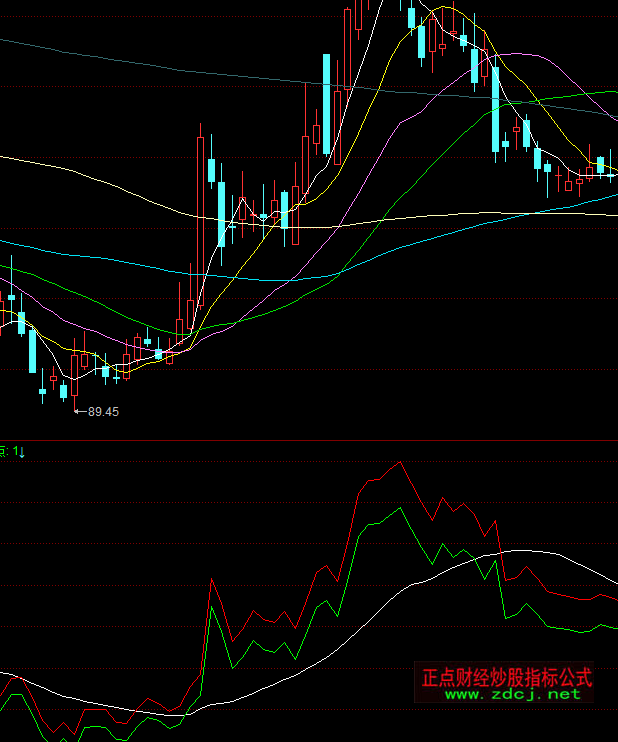Click the arrow pointing to the 89.45 low
This screenshot has width=618, height=742.
pyautogui.click(x=81, y=411)
